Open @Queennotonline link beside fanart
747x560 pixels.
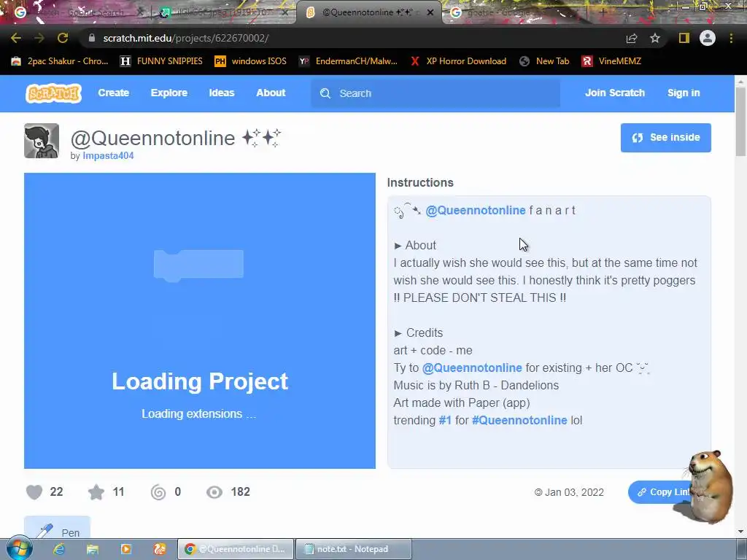tap(476, 211)
